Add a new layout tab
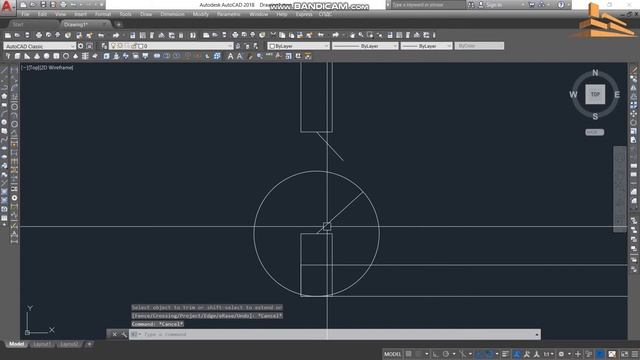640x360 pixels. click(89, 344)
